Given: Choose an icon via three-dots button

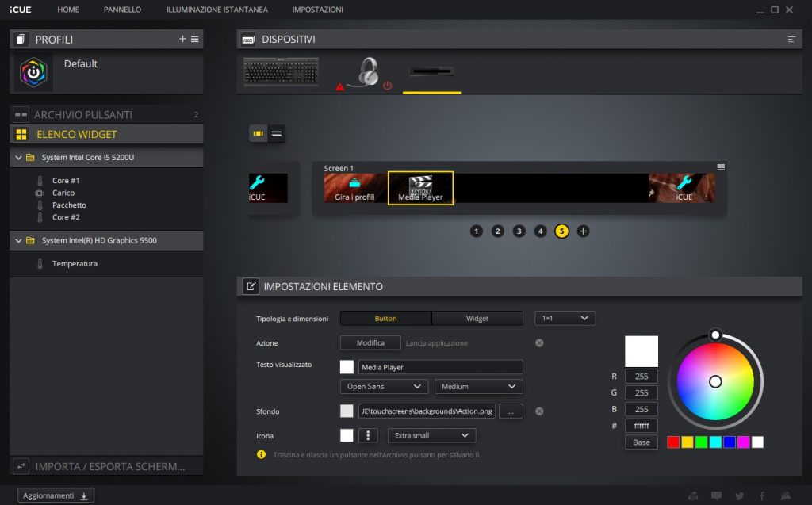Looking at the screenshot, I should click(368, 435).
